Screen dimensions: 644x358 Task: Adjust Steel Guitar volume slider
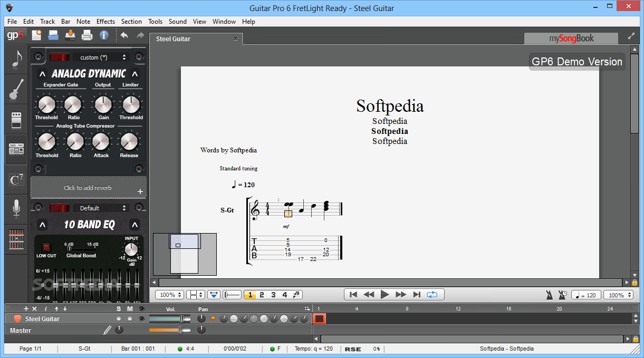[x=170, y=318]
